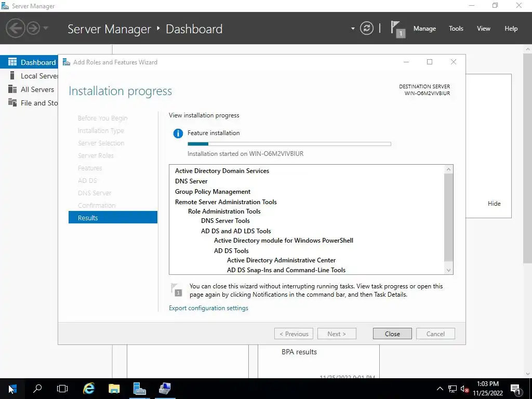The height and width of the screenshot is (399, 532).
Task: Select All Servers in navigation pane
Action: coord(29,89)
